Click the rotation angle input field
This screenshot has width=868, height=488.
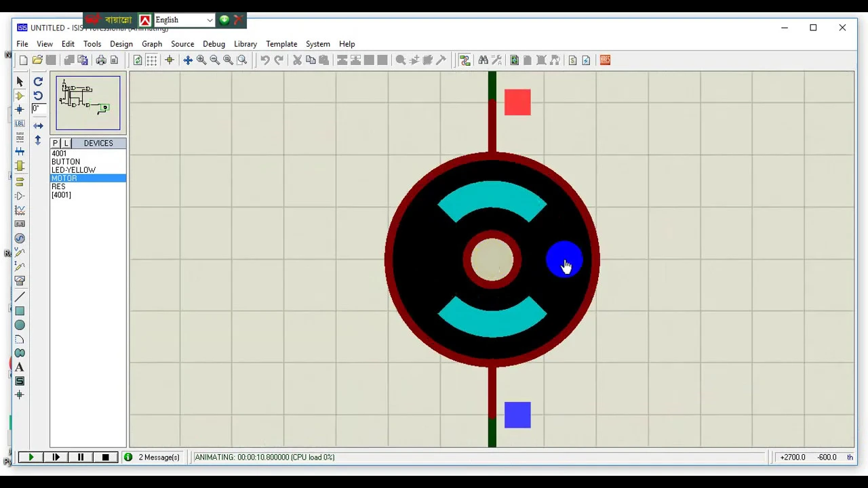38,109
